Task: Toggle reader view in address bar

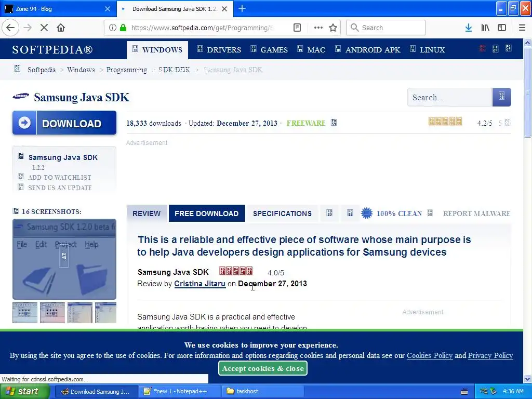Action: 297,28
